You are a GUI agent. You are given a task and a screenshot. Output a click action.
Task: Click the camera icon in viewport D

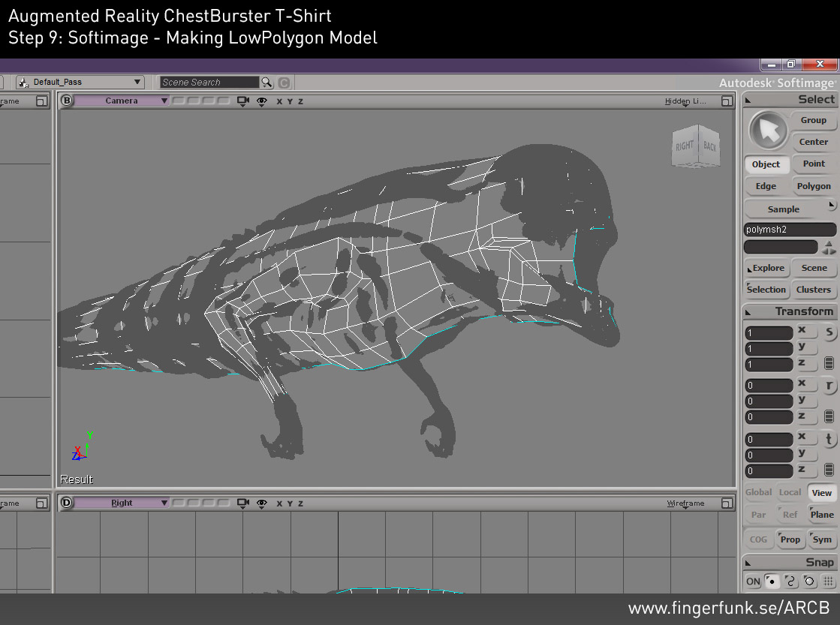click(x=243, y=503)
